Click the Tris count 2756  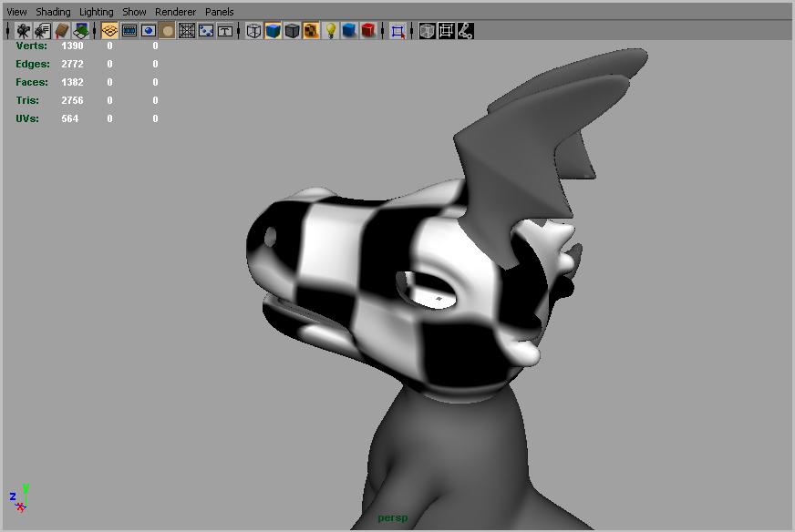tap(72, 100)
